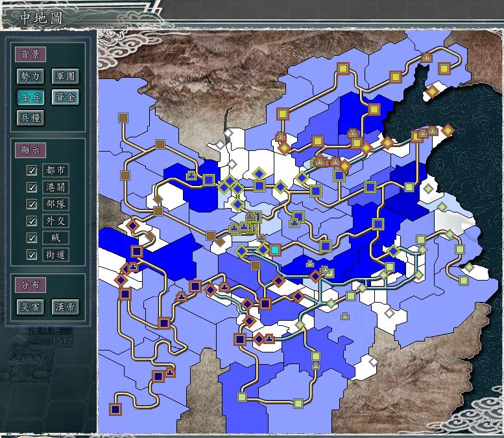The height and width of the screenshot is (438, 504).
Task: Switch background to 兵糧 view
Action: [30, 118]
